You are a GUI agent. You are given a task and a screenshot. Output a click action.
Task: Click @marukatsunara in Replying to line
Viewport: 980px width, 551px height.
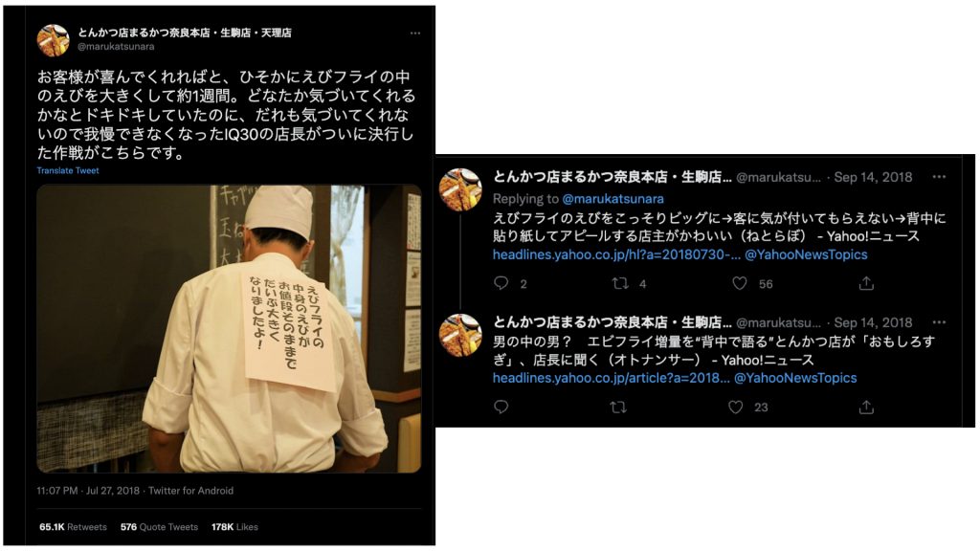click(x=613, y=199)
